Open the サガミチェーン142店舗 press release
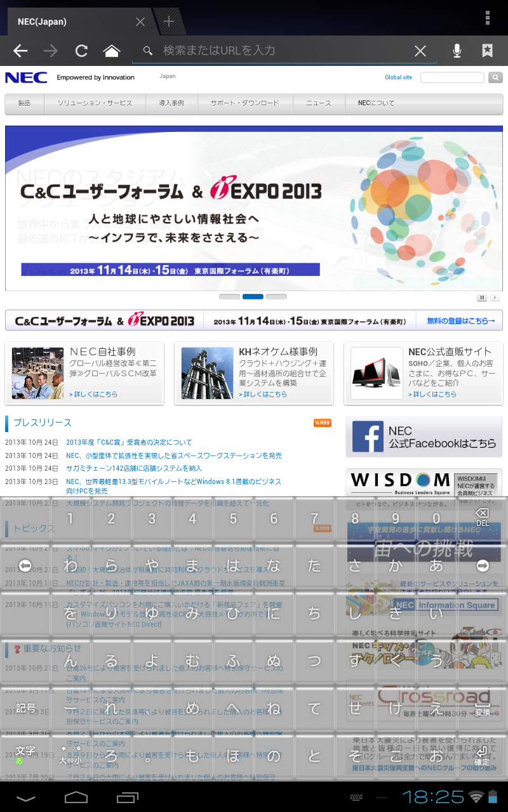Image resolution: width=508 pixels, height=812 pixels. click(134, 468)
